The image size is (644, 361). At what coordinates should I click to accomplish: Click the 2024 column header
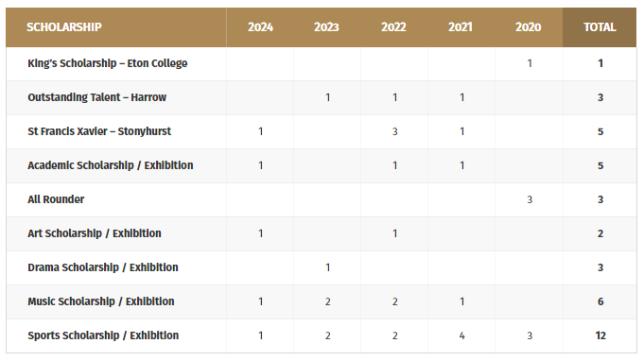tap(260, 27)
